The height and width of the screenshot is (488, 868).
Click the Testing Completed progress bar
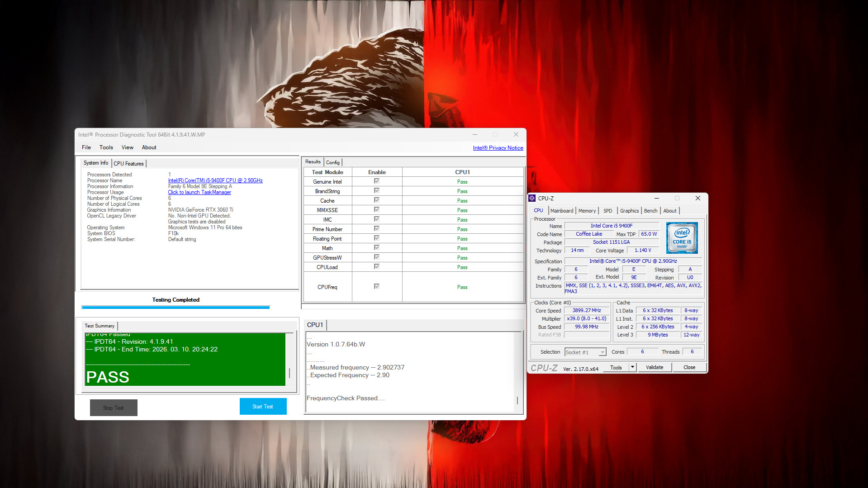(x=175, y=307)
